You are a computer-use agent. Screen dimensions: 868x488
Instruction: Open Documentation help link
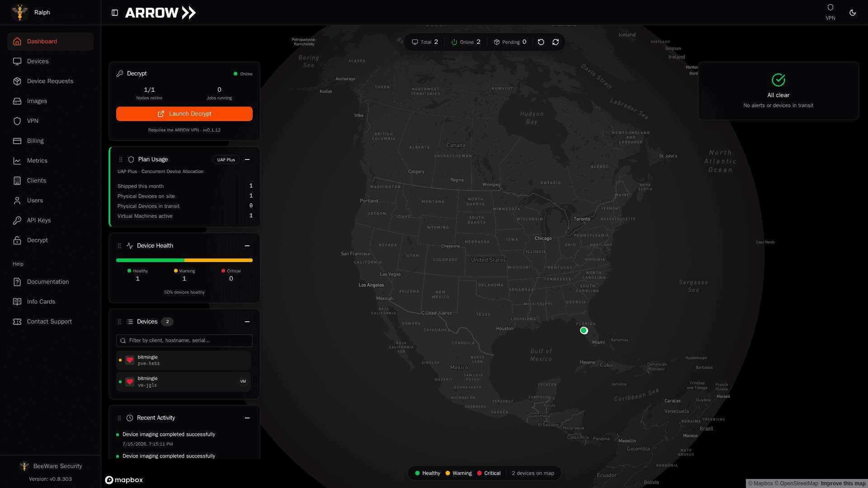point(50,282)
